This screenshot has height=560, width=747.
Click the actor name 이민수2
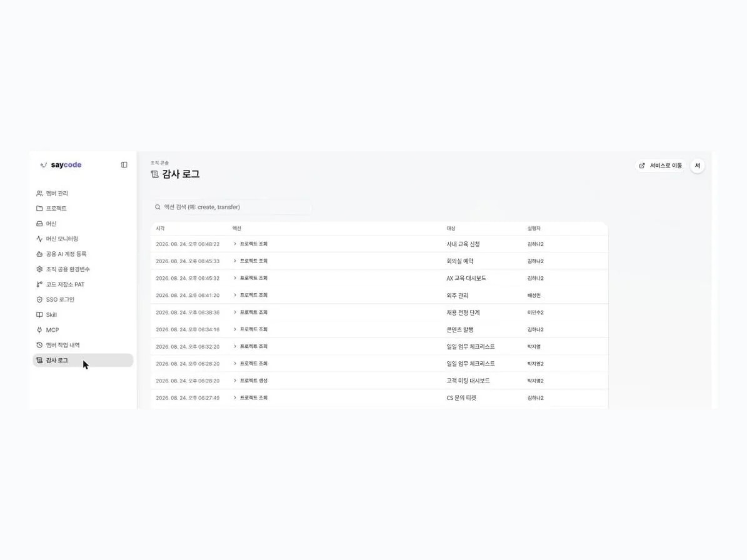pyautogui.click(x=536, y=312)
